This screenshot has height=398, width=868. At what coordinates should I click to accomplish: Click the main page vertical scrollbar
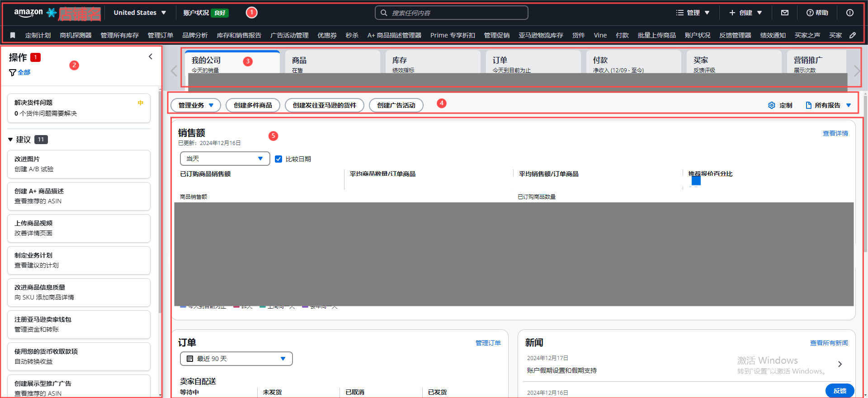[x=865, y=174]
